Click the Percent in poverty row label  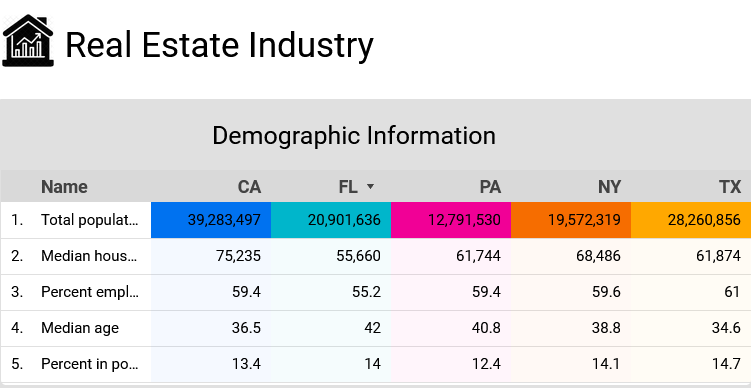pos(90,364)
